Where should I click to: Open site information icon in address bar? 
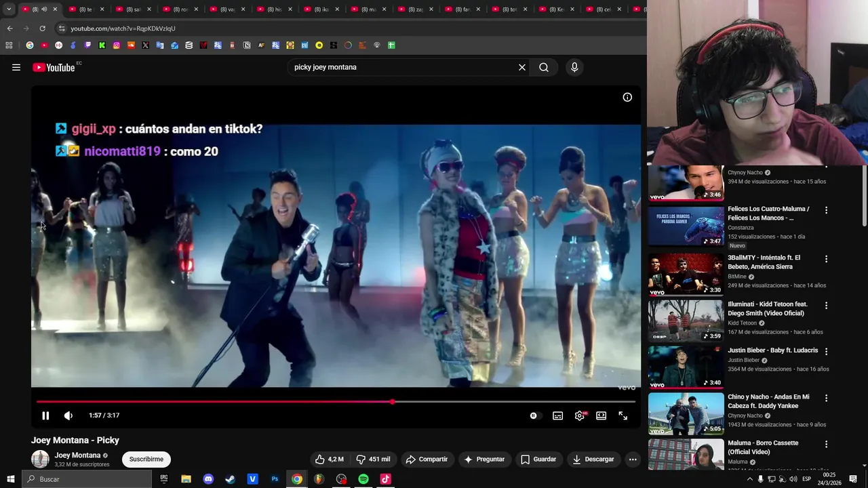[62, 28]
